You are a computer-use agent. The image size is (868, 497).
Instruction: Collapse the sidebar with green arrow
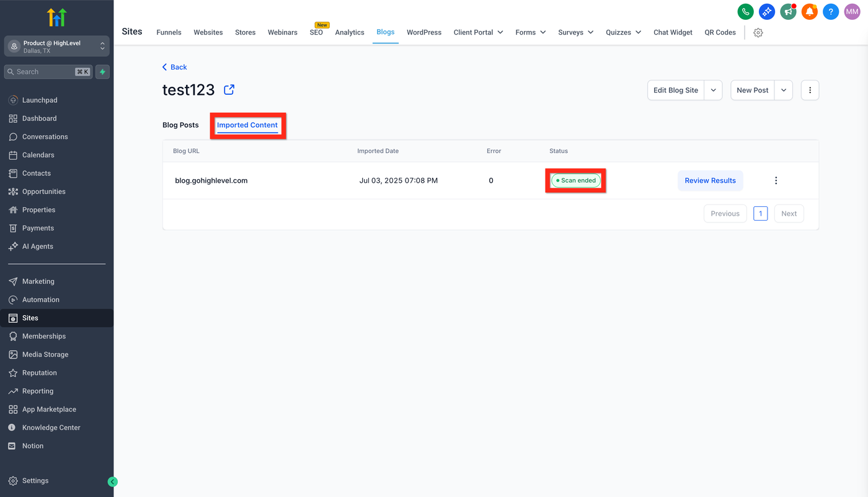coord(112,482)
